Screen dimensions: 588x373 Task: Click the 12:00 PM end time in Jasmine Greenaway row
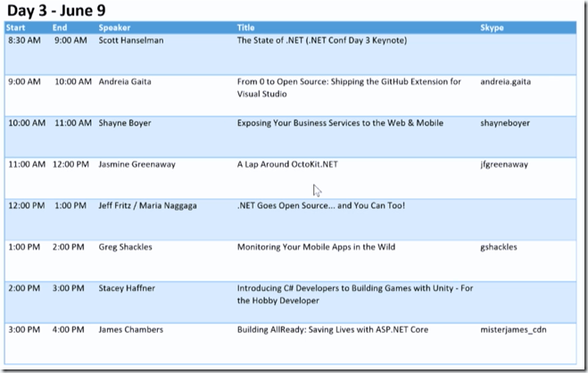[70, 164]
